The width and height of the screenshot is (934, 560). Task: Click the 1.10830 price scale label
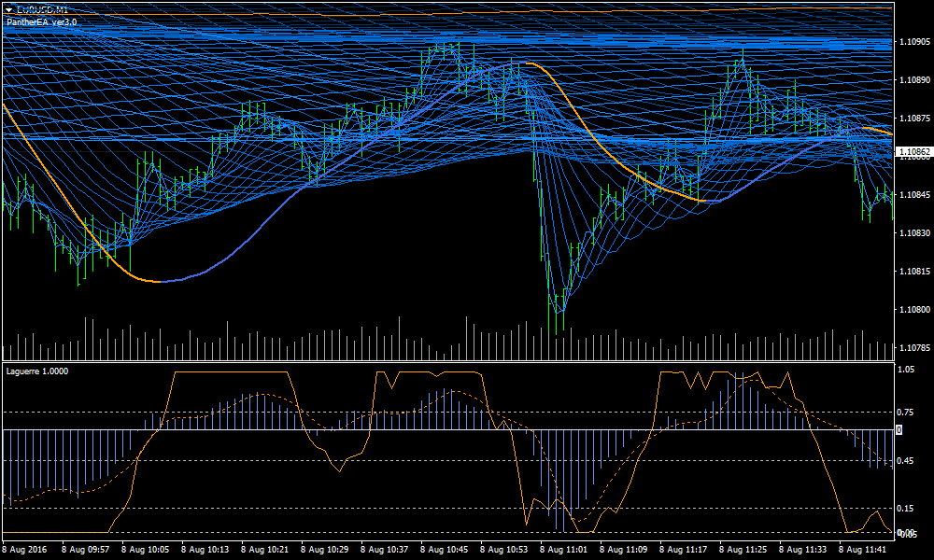[x=913, y=232]
